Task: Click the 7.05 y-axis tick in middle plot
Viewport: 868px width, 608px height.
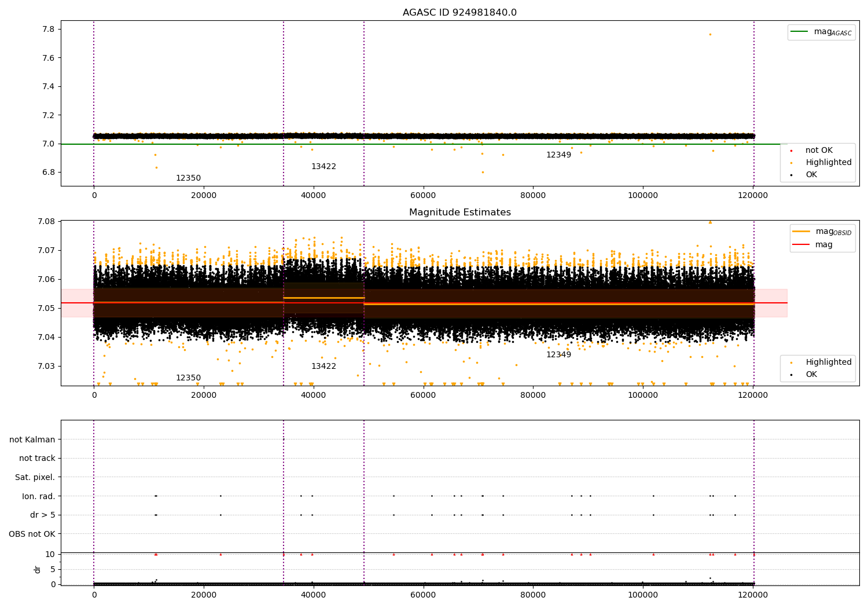Action: (x=46, y=308)
